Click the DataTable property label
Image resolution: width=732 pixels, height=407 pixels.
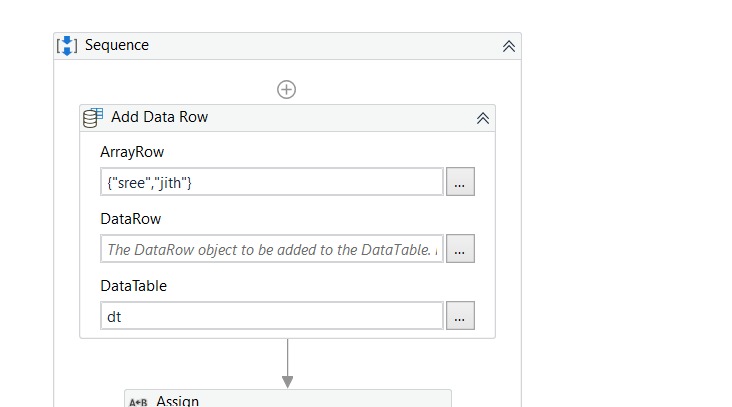click(133, 286)
